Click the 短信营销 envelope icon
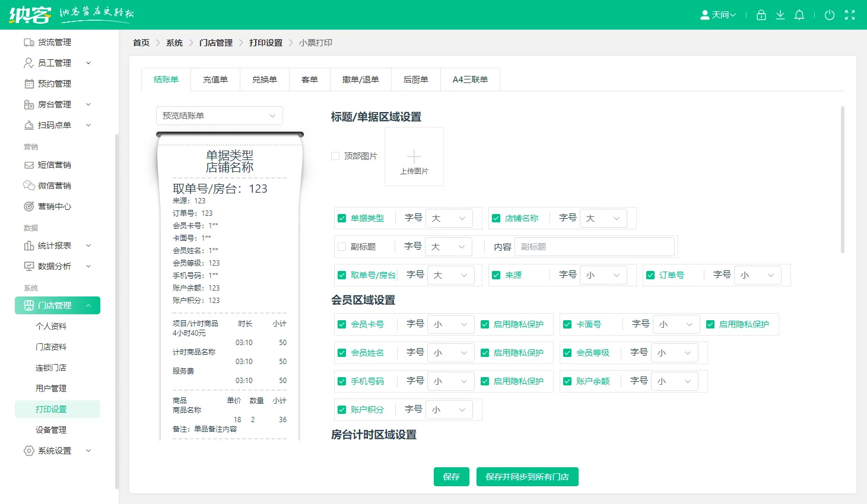The height and width of the screenshot is (504, 867). 28,165
